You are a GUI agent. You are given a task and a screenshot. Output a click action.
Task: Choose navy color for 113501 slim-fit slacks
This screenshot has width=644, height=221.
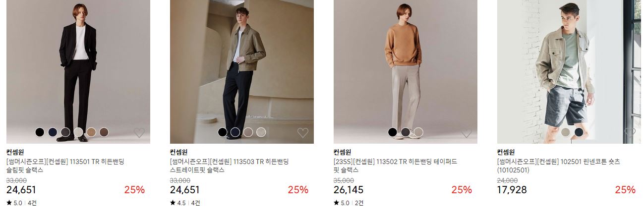click(x=53, y=132)
